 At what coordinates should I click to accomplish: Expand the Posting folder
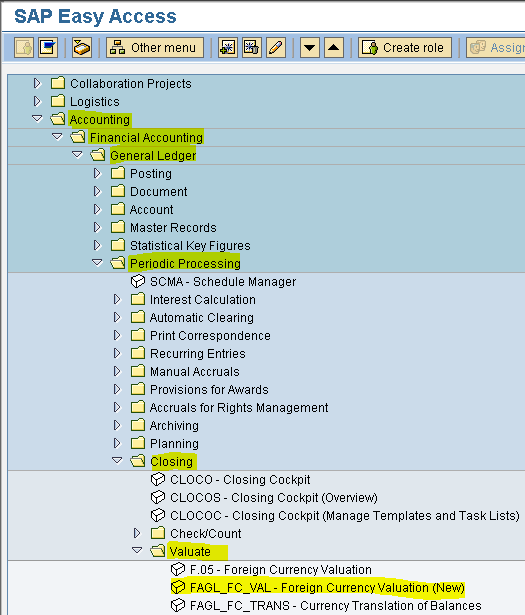(97, 173)
